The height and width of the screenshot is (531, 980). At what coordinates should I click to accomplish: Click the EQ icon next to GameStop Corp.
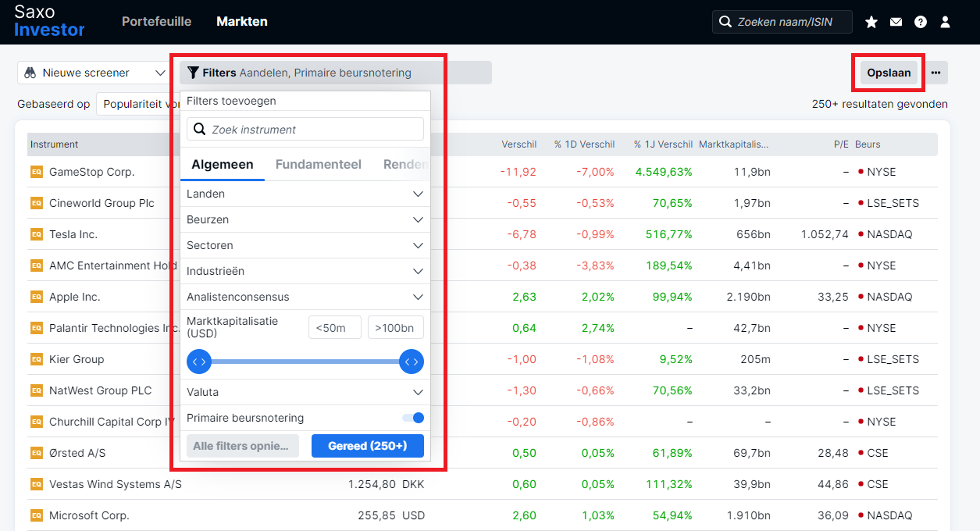pyautogui.click(x=36, y=172)
